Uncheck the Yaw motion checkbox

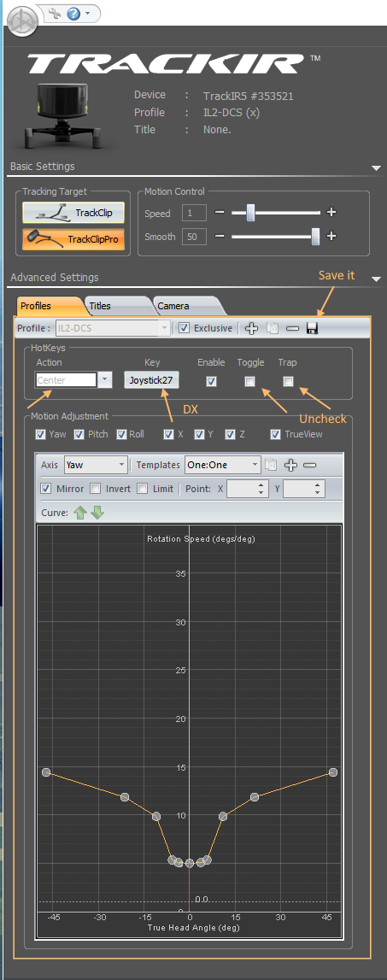[41, 434]
